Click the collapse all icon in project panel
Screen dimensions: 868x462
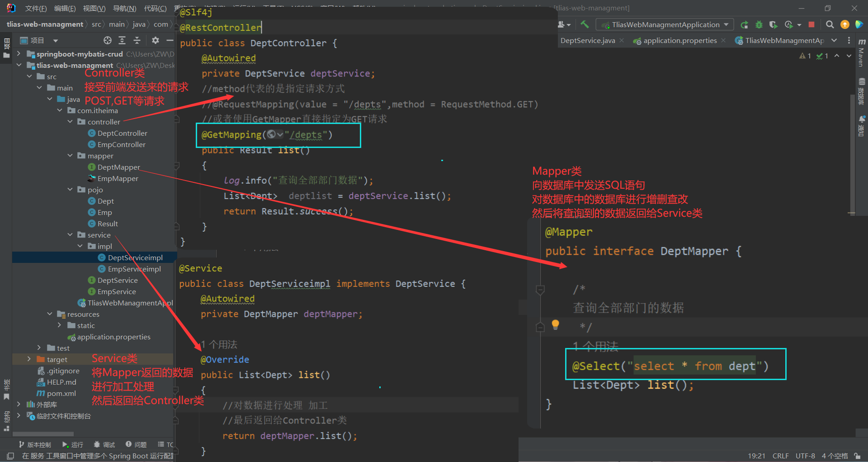coord(137,41)
